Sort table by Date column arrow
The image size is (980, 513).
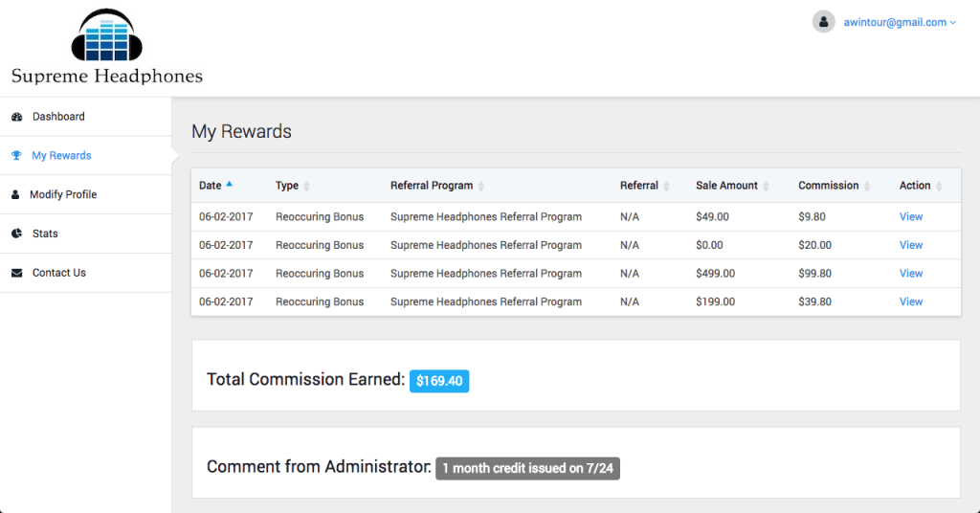coord(230,184)
